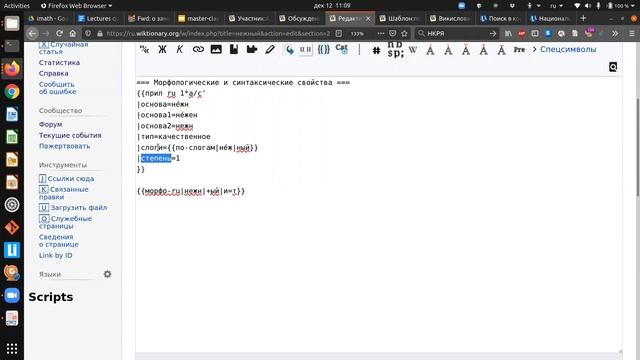The image size is (640, 360).
Task: Click the translate/signature icon at toolbar start
Action: click(x=144, y=49)
